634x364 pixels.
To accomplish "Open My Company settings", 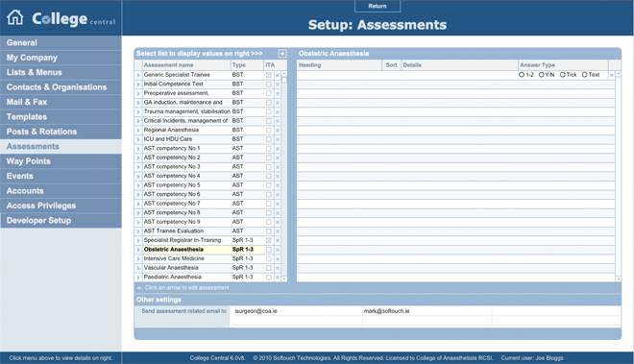I will click(x=61, y=58).
